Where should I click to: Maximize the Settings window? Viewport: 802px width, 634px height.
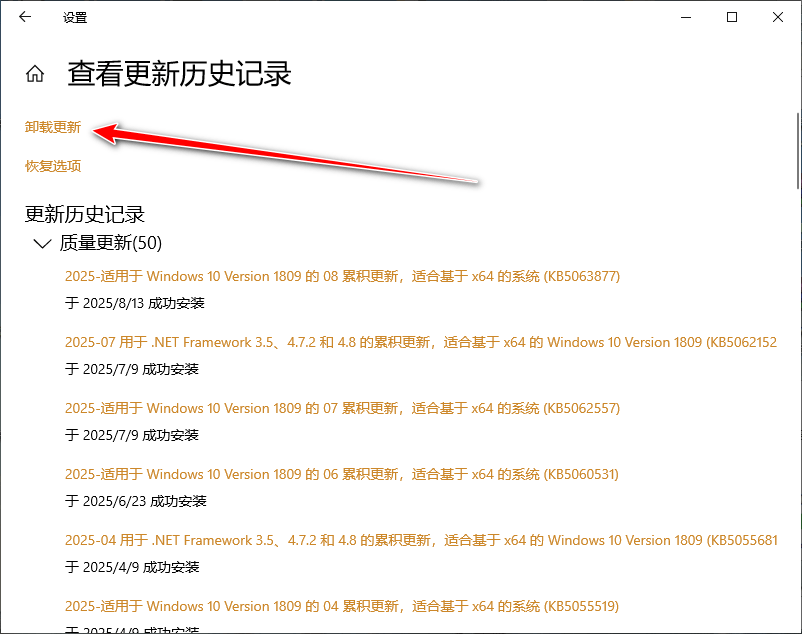click(732, 17)
